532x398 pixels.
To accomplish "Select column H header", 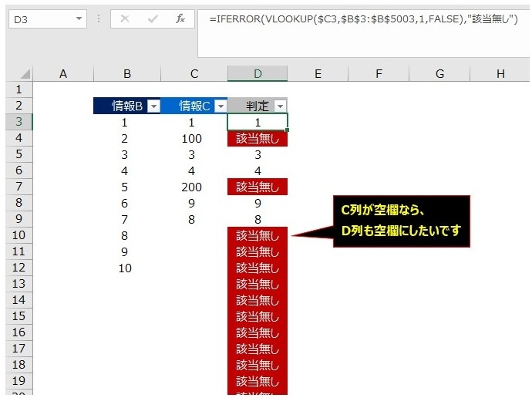I will (500, 74).
